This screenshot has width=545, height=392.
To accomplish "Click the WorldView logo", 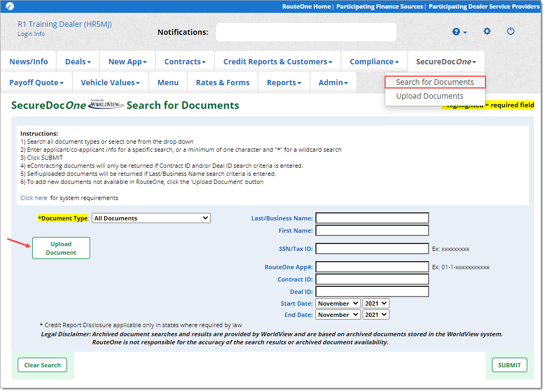I will pyautogui.click(x=106, y=104).
